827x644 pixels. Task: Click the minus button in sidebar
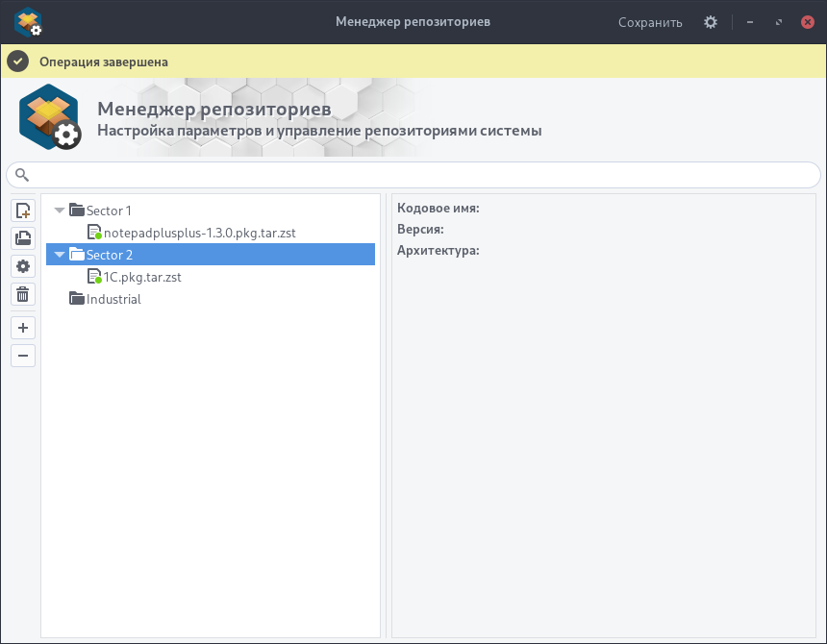click(23, 356)
